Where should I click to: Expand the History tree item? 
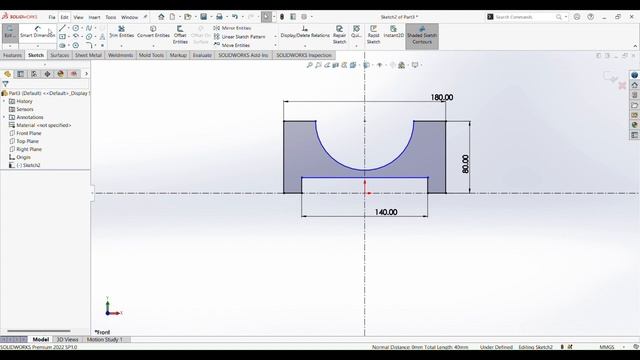[x=4, y=101]
